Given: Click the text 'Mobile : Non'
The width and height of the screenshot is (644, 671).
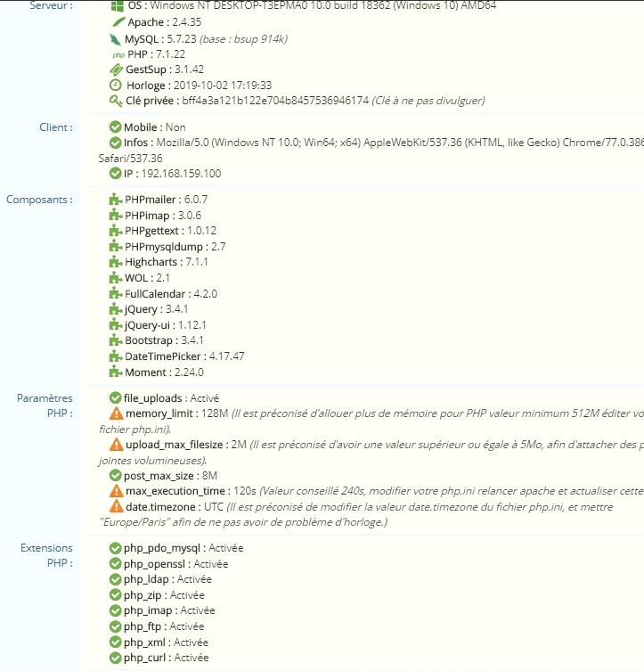Looking at the screenshot, I should (x=155, y=127).
